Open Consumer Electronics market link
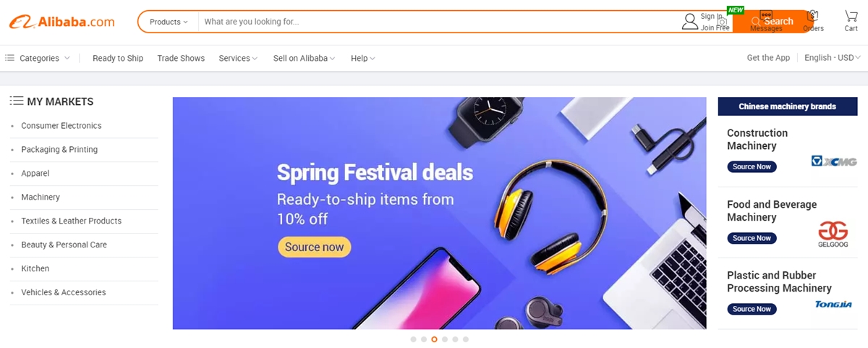868x348 pixels. (61, 126)
